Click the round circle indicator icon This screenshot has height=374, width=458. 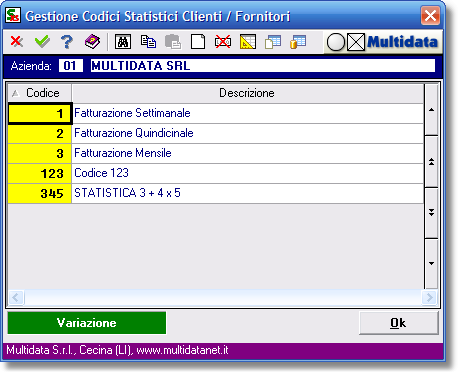point(336,42)
